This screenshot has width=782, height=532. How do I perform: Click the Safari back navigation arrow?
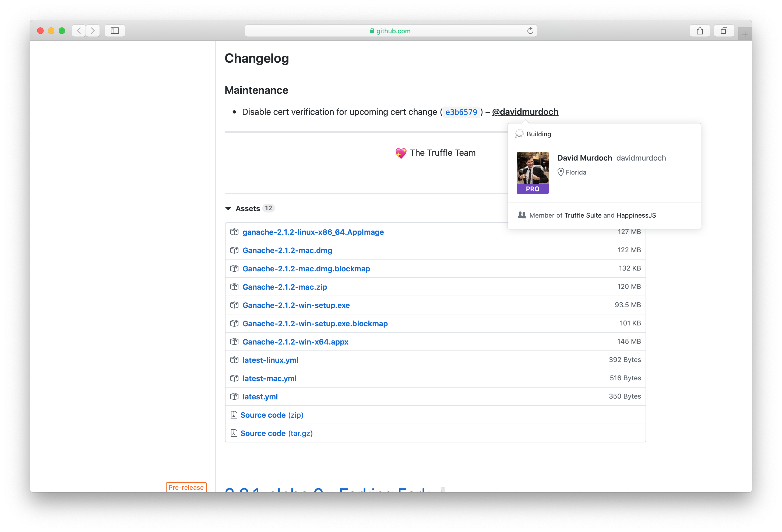tap(79, 31)
